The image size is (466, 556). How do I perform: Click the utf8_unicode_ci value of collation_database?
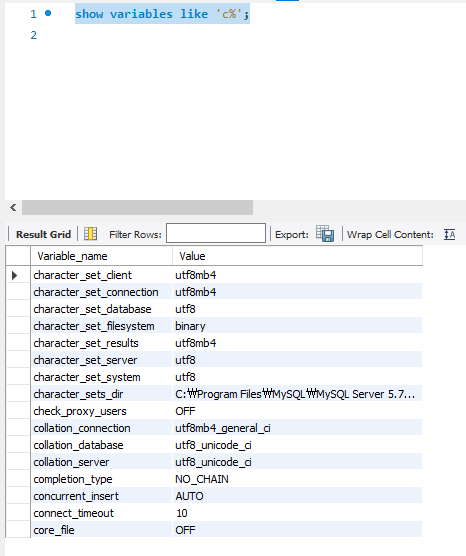click(x=297, y=445)
